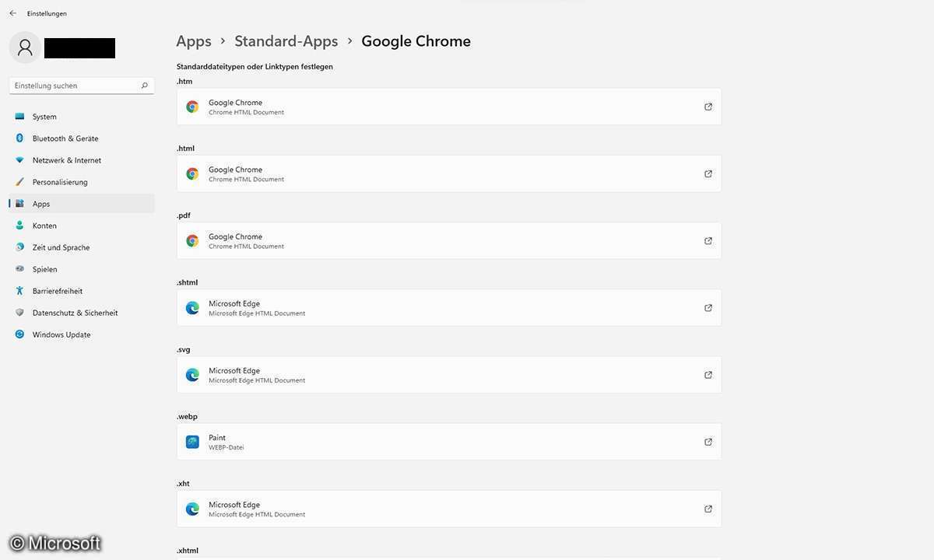Image resolution: width=934 pixels, height=560 pixels.
Task: Click Google Chrome name in .htm card
Action: coord(235,103)
